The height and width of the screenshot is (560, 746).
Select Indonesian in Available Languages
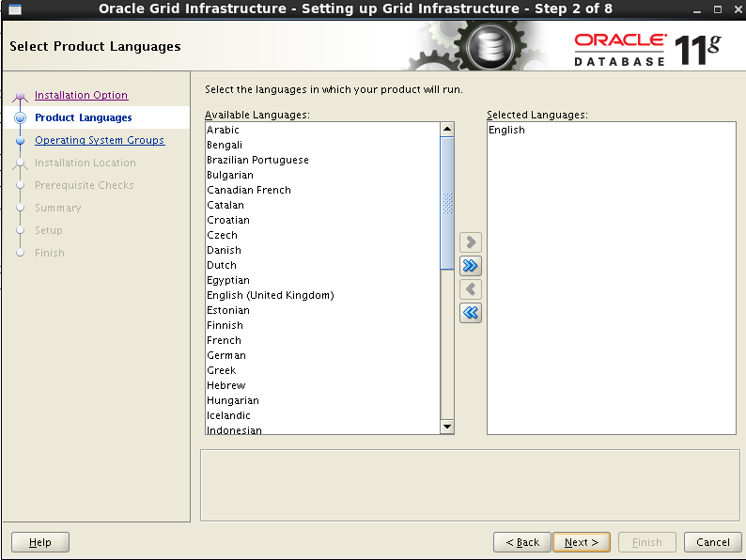click(323, 429)
